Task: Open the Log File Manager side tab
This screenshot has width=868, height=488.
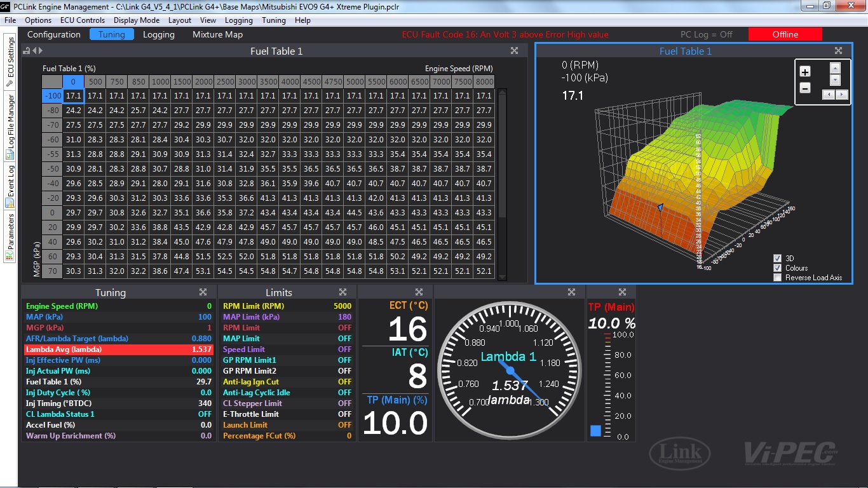Action: [10, 127]
